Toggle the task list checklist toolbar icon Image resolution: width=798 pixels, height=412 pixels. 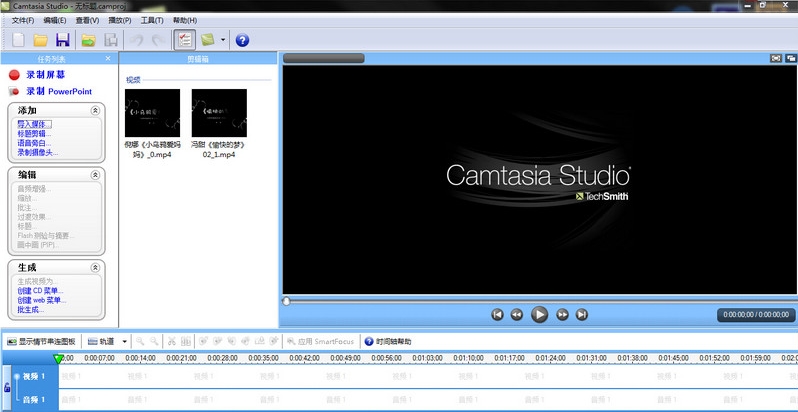click(x=185, y=40)
